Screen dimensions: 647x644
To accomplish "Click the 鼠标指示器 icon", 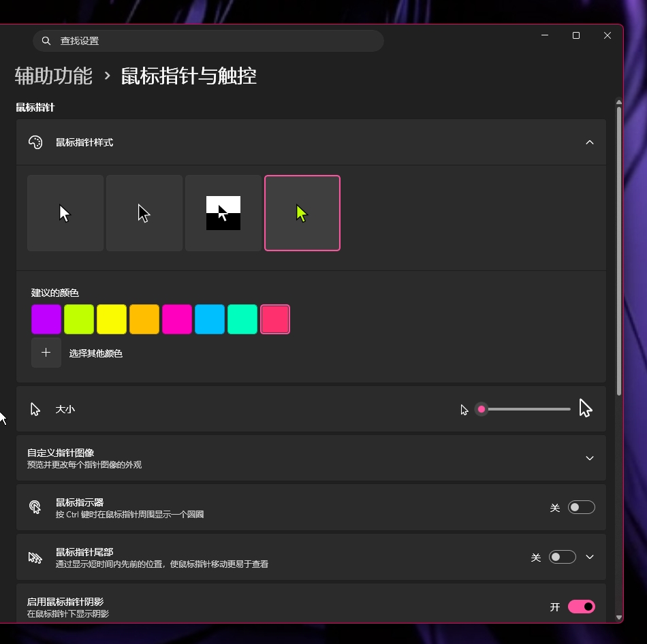I will (35, 507).
